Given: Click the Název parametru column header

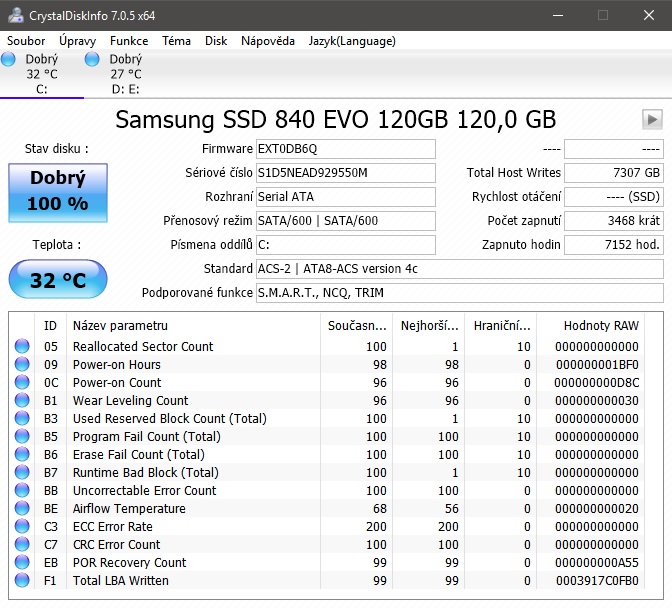Looking at the screenshot, I should (x=193, y=326).
